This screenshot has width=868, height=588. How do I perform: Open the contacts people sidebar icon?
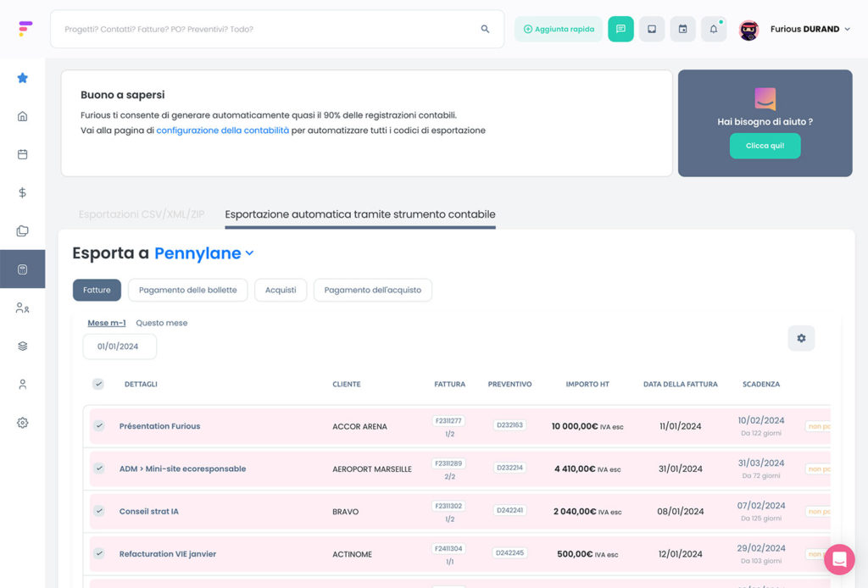click(x=23, y=308)
